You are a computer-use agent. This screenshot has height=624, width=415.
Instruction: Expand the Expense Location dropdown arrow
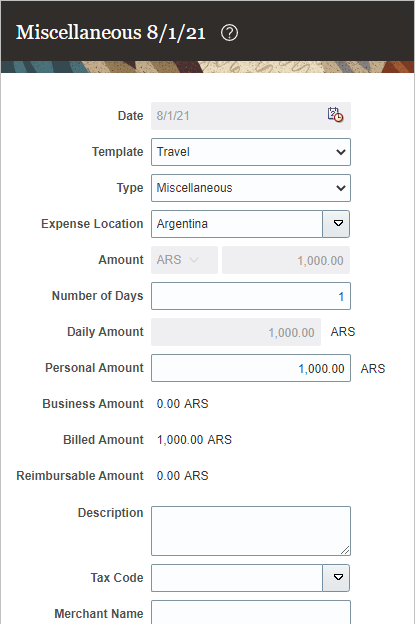(336, 224)
